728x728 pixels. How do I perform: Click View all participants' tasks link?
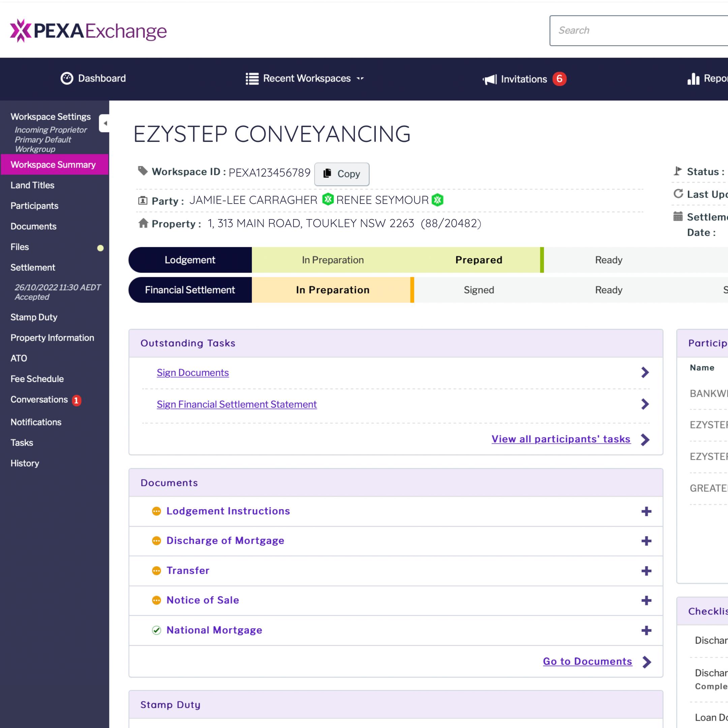tap(561, 439)
